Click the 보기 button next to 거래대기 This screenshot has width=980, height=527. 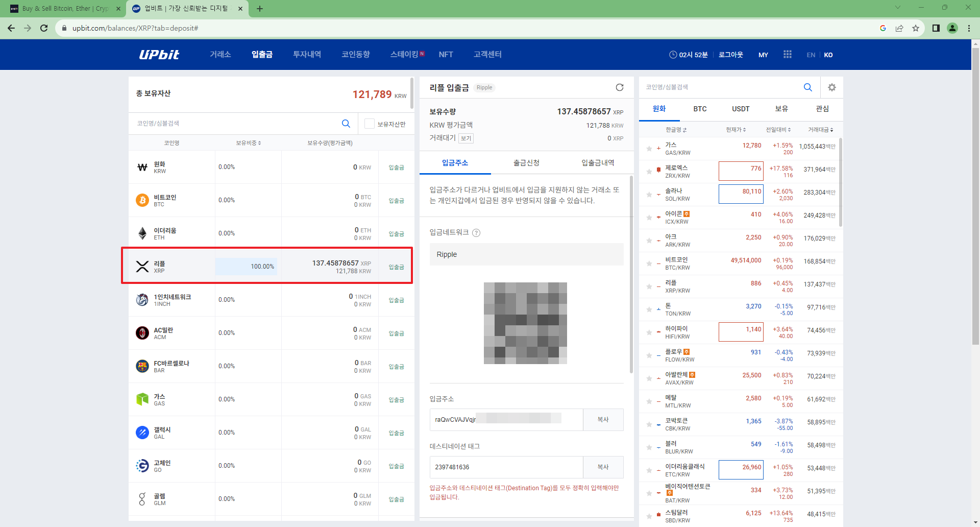click(x=465, y=138)
